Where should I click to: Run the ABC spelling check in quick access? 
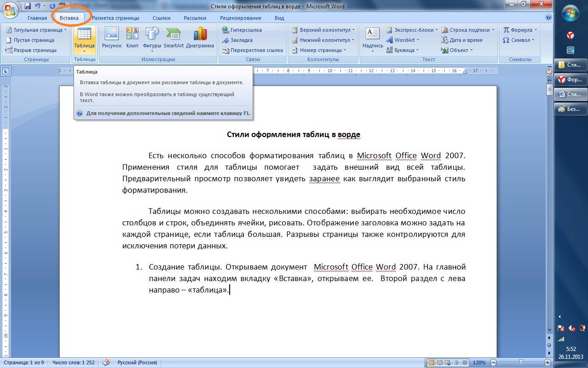tap(63, 6)
